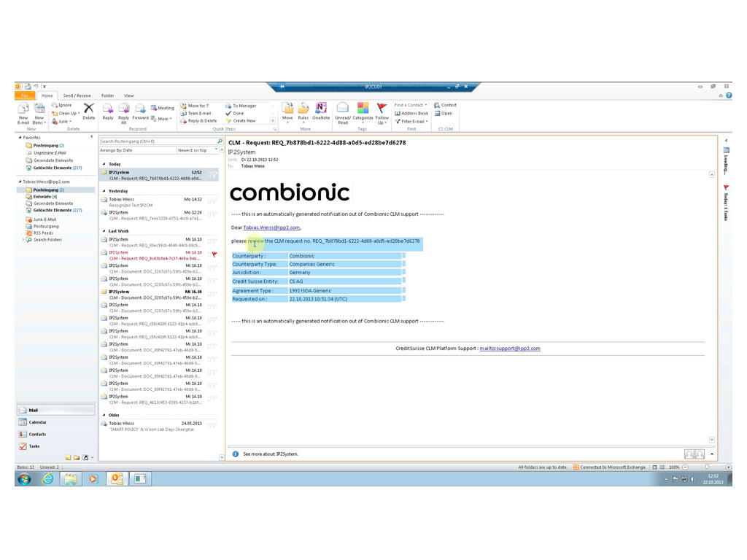Screen dimensions: 747x560
Task: Launch Internet Explorer from the taskbar
Action: 47,479
